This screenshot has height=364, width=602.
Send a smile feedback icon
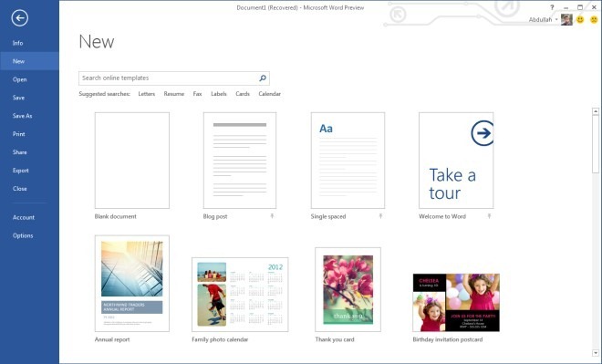[x=580, y=19]
